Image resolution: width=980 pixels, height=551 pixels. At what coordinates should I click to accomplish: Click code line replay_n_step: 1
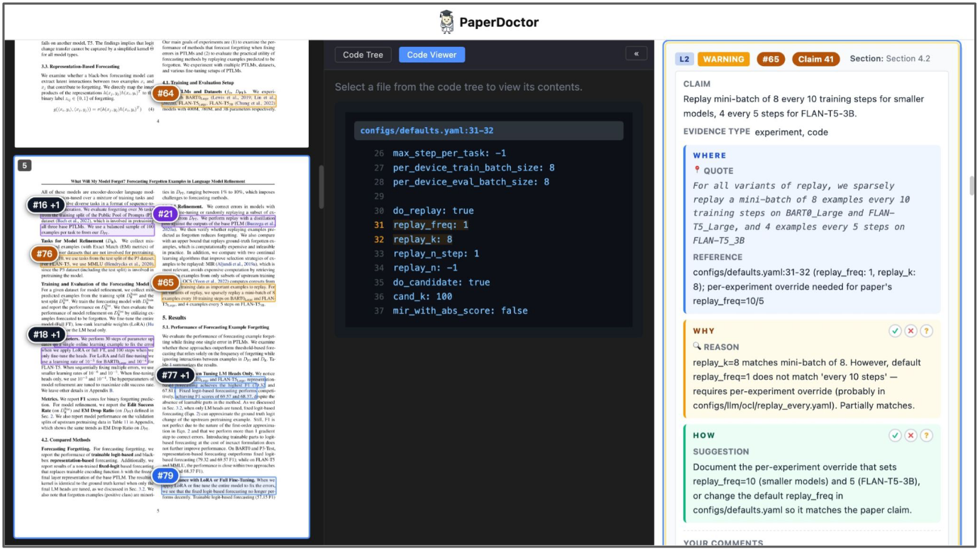pyautogui.click(x=436, y=253)
